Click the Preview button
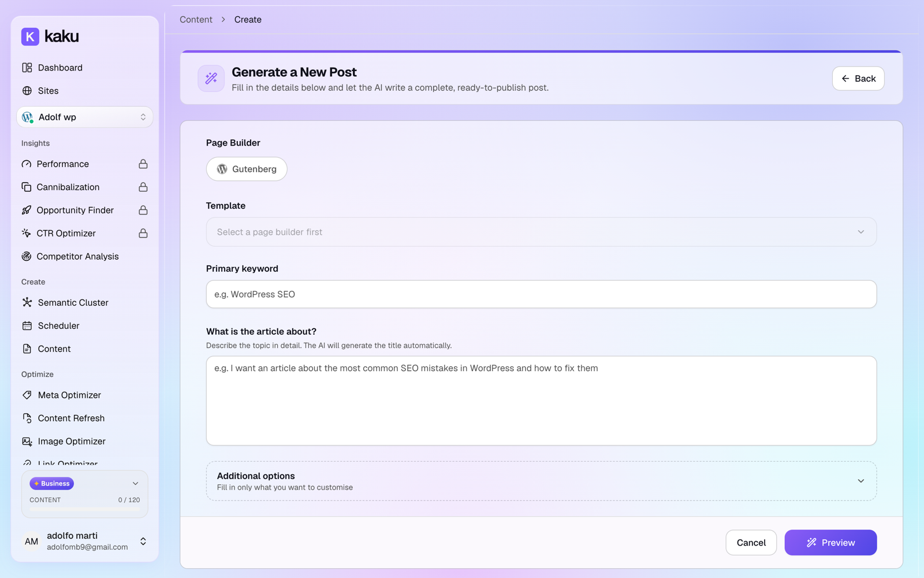The width and height of the screenshot is (924, 578). (830, 543)
